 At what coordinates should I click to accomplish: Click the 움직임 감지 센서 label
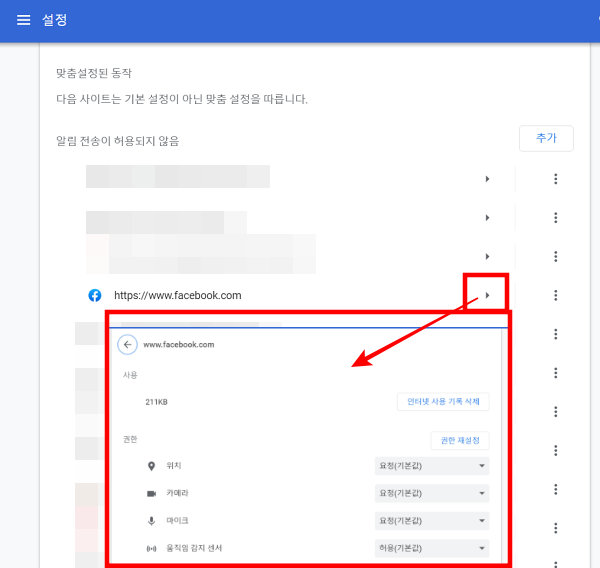[x=194, y=548]
